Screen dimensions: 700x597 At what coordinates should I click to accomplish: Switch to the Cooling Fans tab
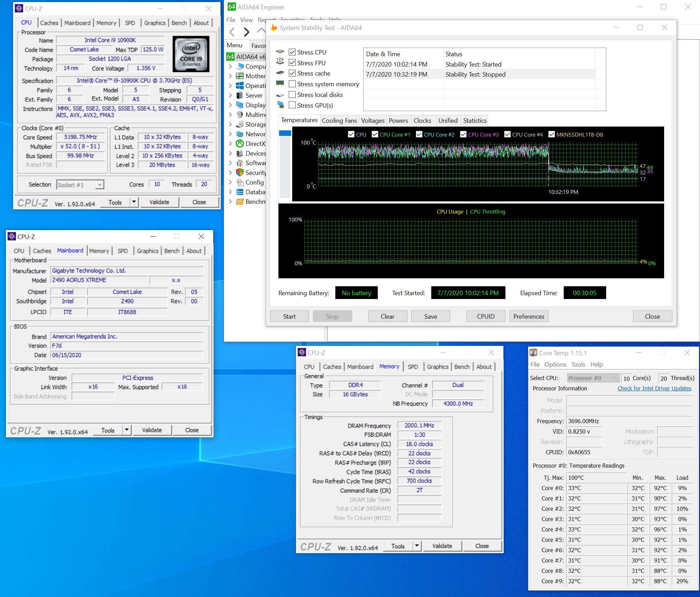[x=339, y=120]
